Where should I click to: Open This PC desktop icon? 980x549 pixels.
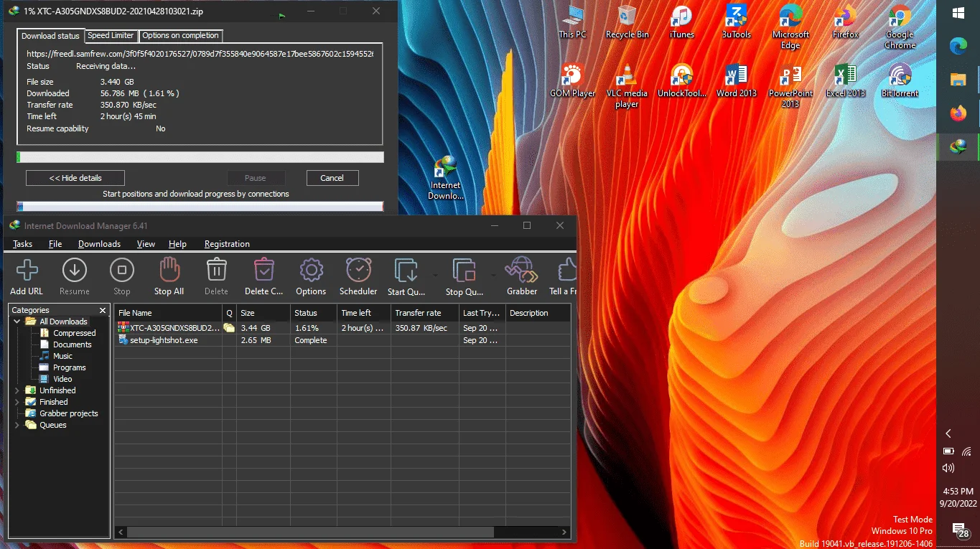pyautogui.click(x=572, y=22)
